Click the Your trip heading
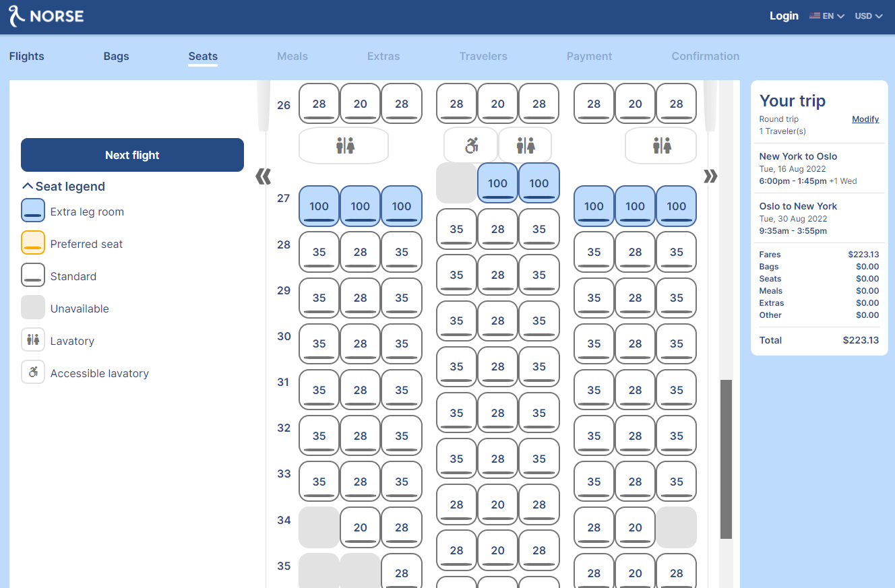The height and width of the screenshot is (588, 895). pos(793,101)
